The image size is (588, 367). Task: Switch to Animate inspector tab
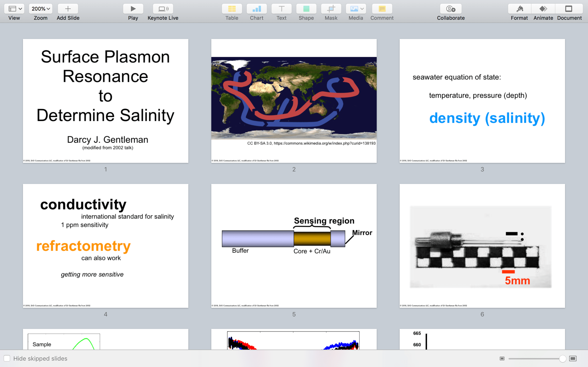click(x=543, y=9)
